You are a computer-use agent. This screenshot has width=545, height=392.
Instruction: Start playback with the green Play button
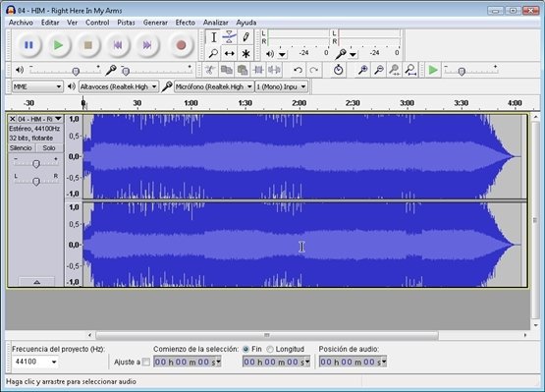tap(58, 45)
